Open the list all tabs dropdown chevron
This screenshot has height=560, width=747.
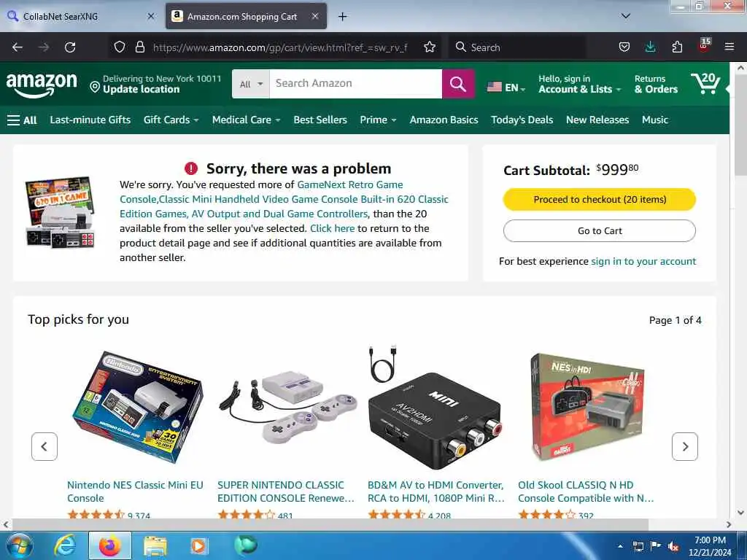pos(626,16)
